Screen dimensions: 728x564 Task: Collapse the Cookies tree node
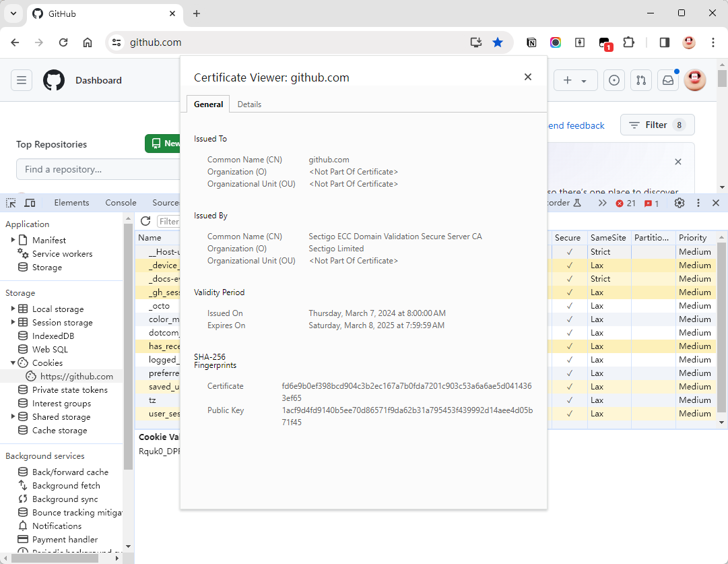[13, 363]
